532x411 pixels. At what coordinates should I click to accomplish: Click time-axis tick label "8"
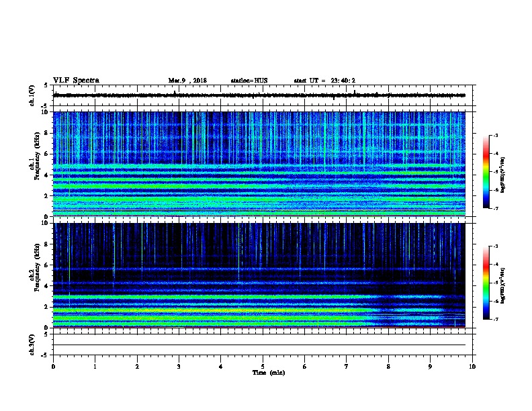388,367
